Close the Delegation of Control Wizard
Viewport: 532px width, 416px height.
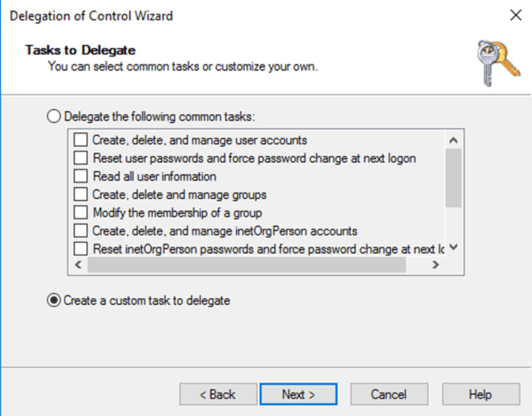[x=516, y=15]
